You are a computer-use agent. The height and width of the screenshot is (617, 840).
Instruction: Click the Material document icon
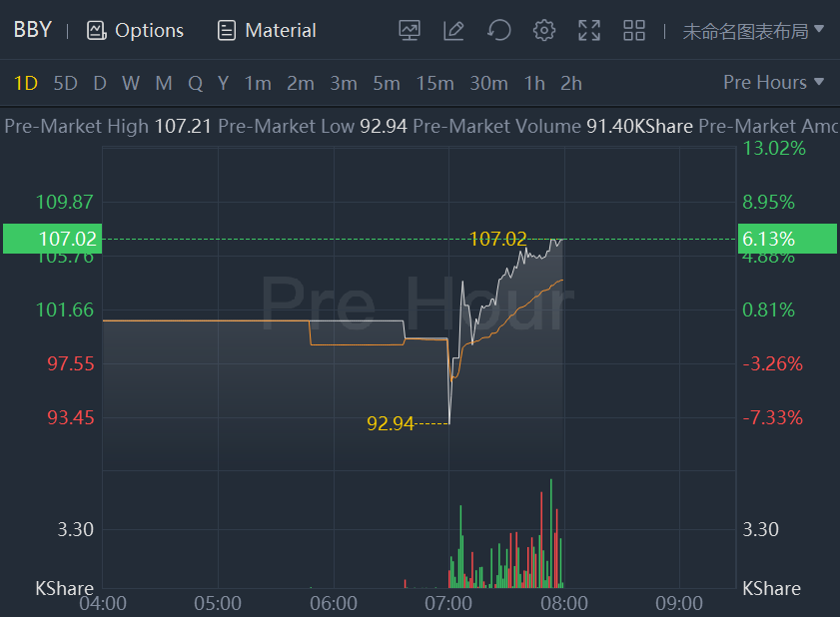click(227, 30)
